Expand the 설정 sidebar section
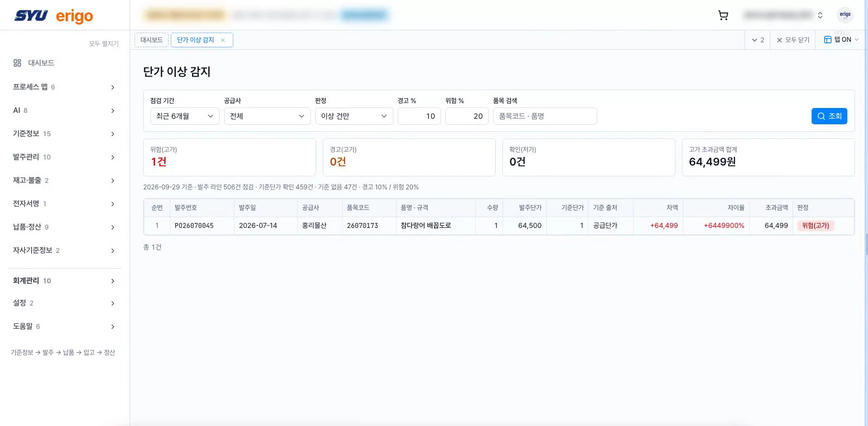This screenshot has width=868, height=426. click(65, 303)
